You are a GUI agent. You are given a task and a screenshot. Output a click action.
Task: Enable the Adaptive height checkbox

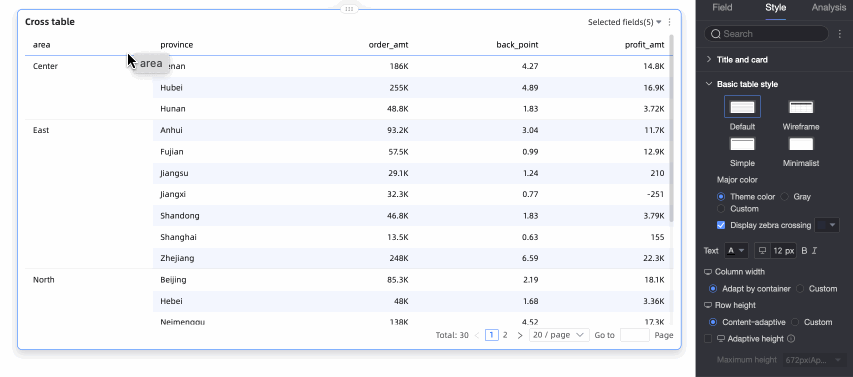click(708, 338)
